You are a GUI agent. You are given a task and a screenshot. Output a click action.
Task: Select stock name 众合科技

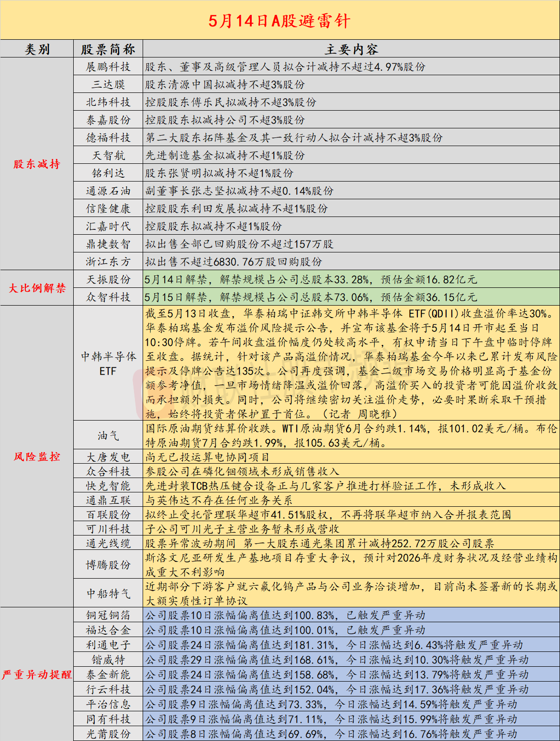(x=108, y=471)
